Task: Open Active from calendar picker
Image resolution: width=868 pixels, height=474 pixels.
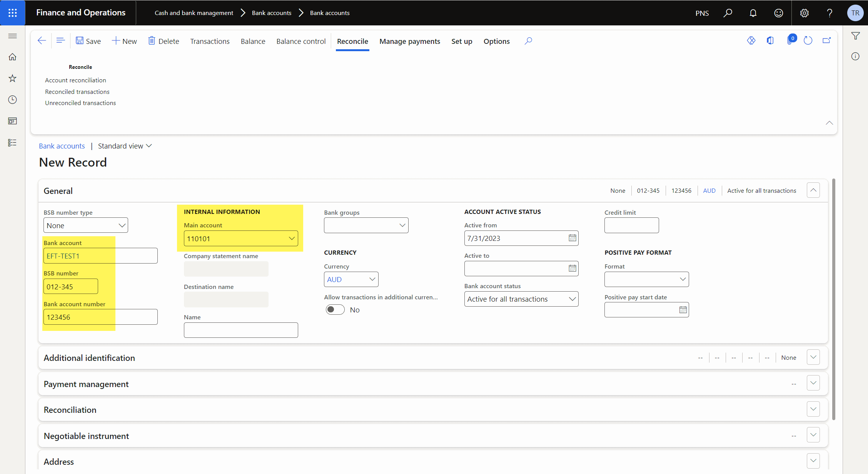Action: pyautogui.click(x=573, y=238)
